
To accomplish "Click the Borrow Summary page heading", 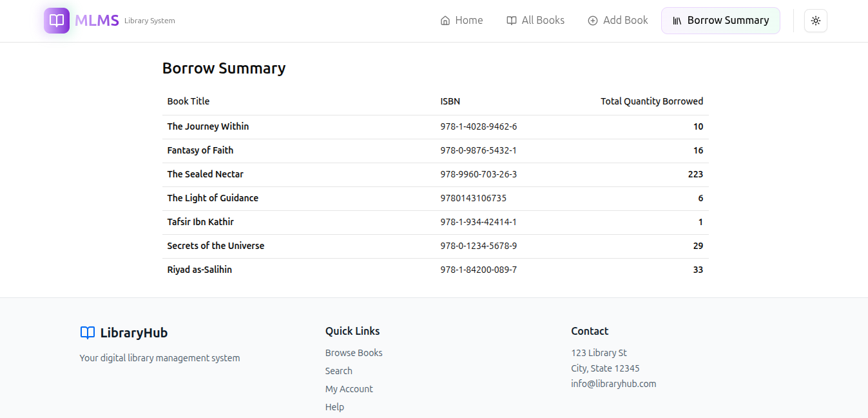I will coord(224,68).
